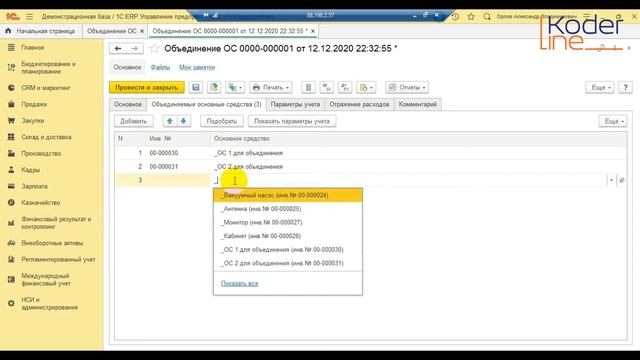Screen dimensions: 640x360
Task: Open Начальная страница tab
Action: pos(41,31)
